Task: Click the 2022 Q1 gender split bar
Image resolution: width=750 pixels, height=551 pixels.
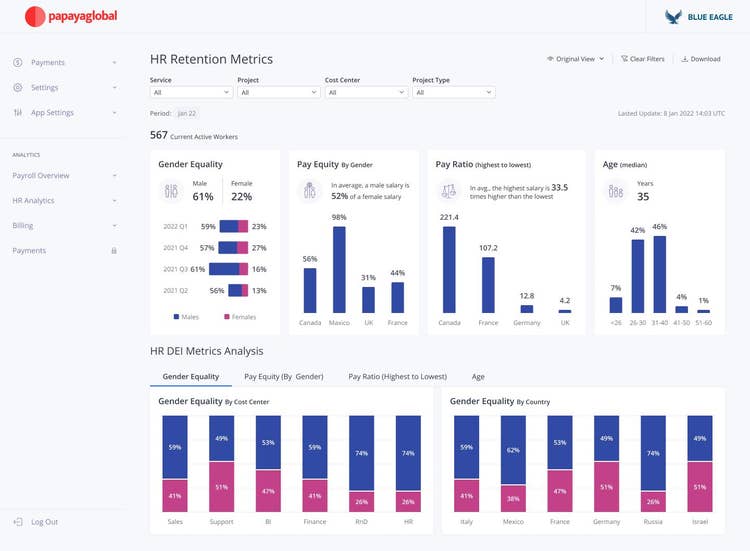Action: point(233,226)
